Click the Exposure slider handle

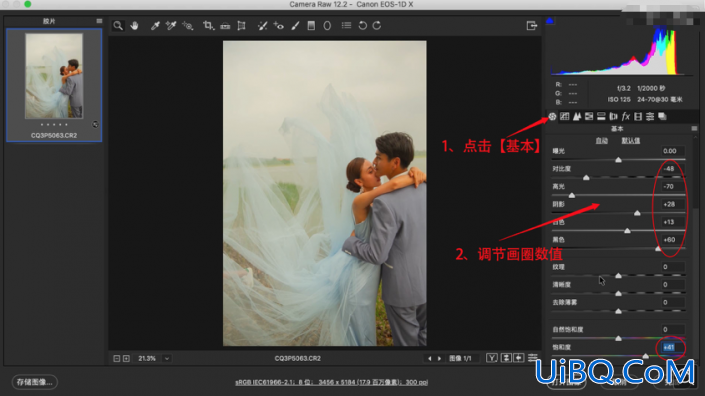click(619, 160)
